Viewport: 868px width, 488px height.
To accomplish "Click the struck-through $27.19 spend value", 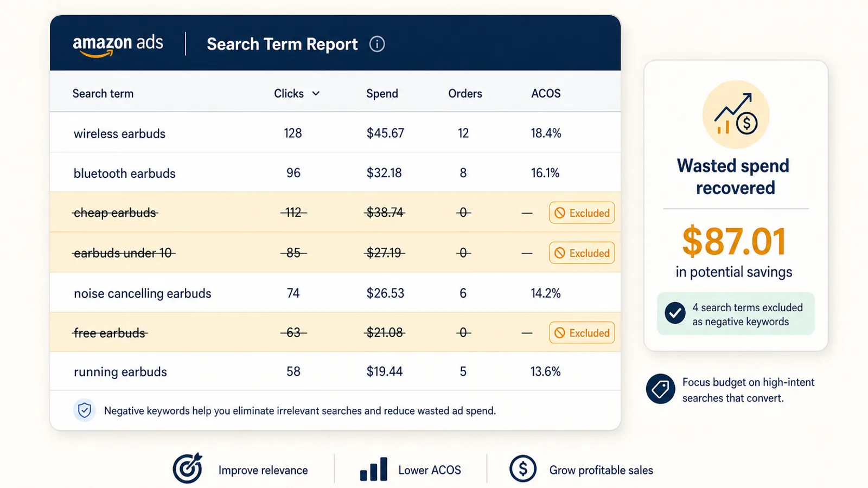I will (384, 253).
